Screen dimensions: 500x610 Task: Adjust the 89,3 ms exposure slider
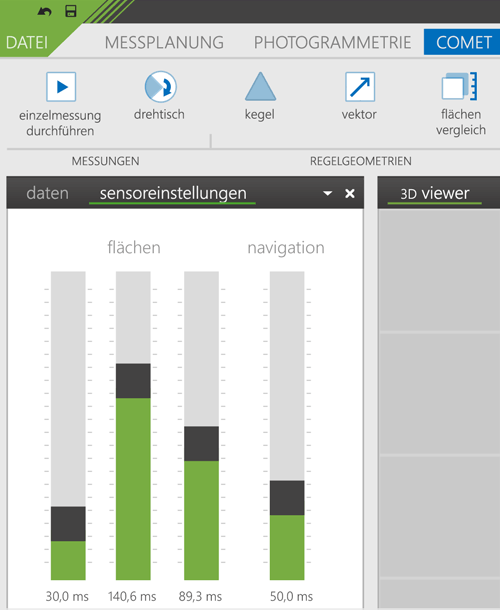pos(201,443)
